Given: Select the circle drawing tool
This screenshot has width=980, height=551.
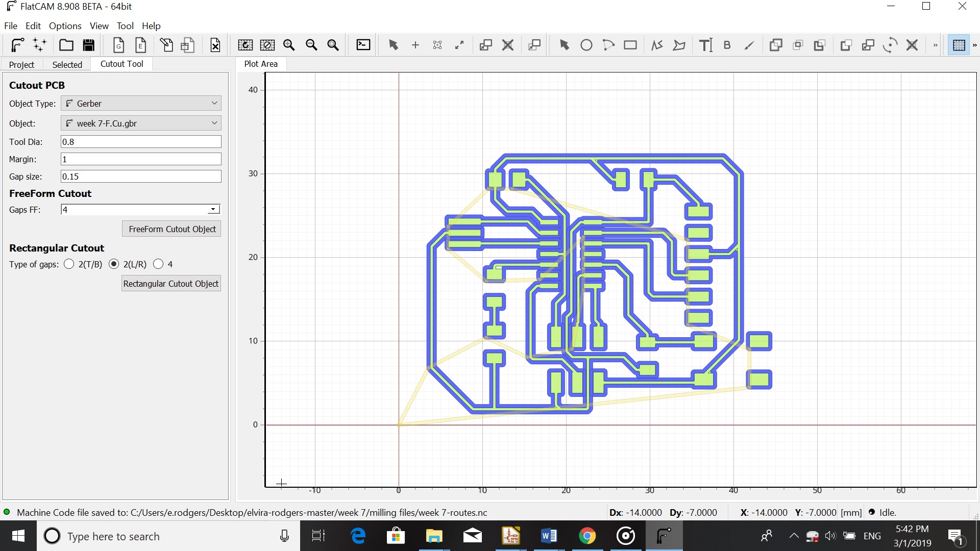Looking at the screenshot, I should 586,45.
